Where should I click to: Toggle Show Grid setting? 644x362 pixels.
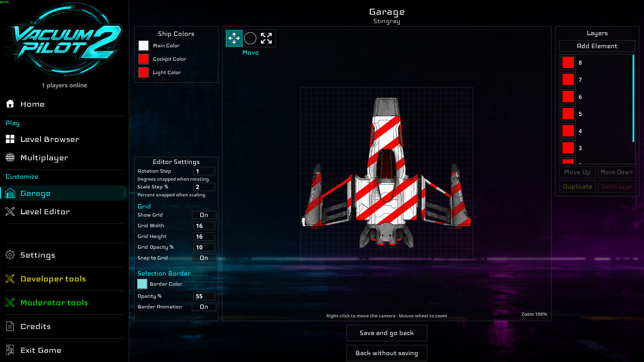click(204, 215)
